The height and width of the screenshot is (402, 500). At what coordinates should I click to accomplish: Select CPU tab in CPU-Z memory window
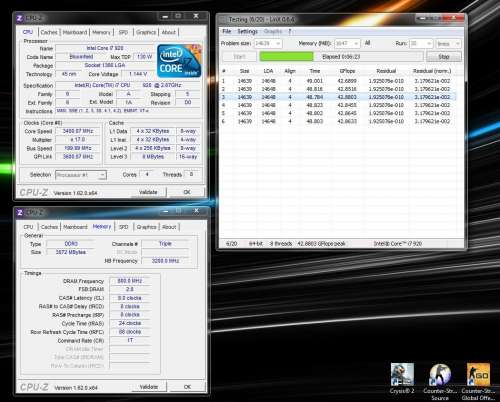click(x=28, y=227)
